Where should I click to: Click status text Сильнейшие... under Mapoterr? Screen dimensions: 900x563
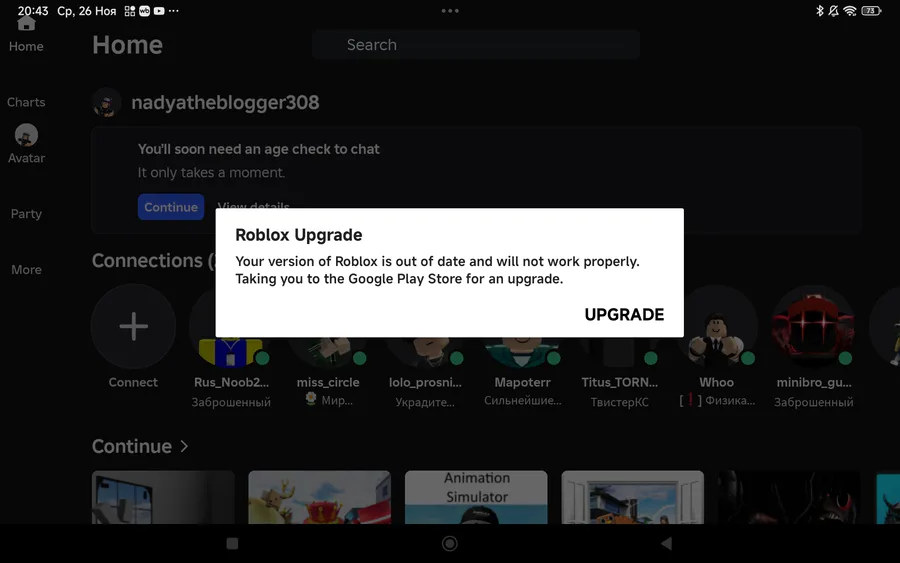click(x=522, y=401)
